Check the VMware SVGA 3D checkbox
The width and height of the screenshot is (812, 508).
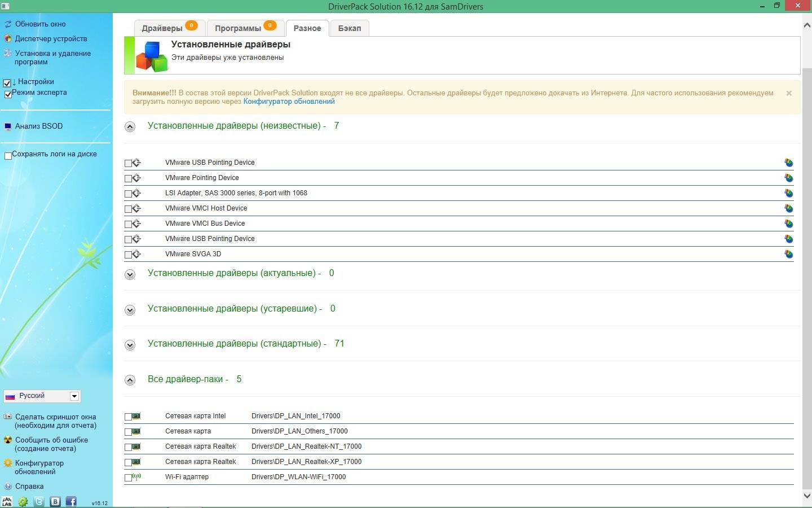[128, 255]
